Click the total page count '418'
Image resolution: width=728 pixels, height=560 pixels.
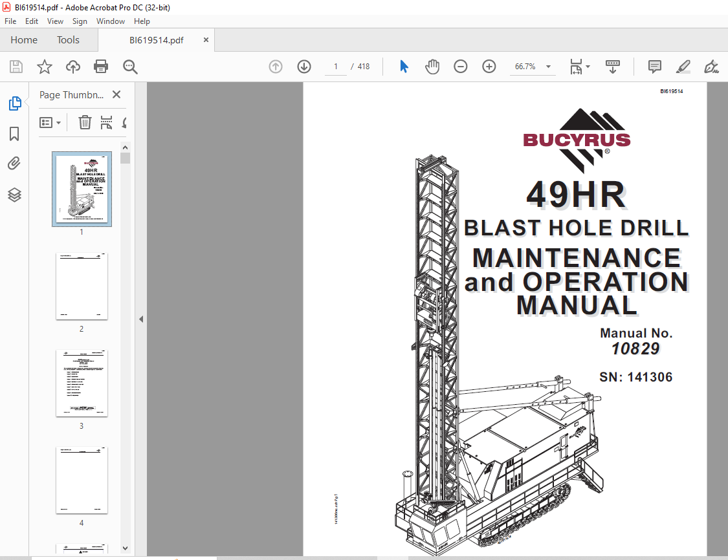[364, 67]
